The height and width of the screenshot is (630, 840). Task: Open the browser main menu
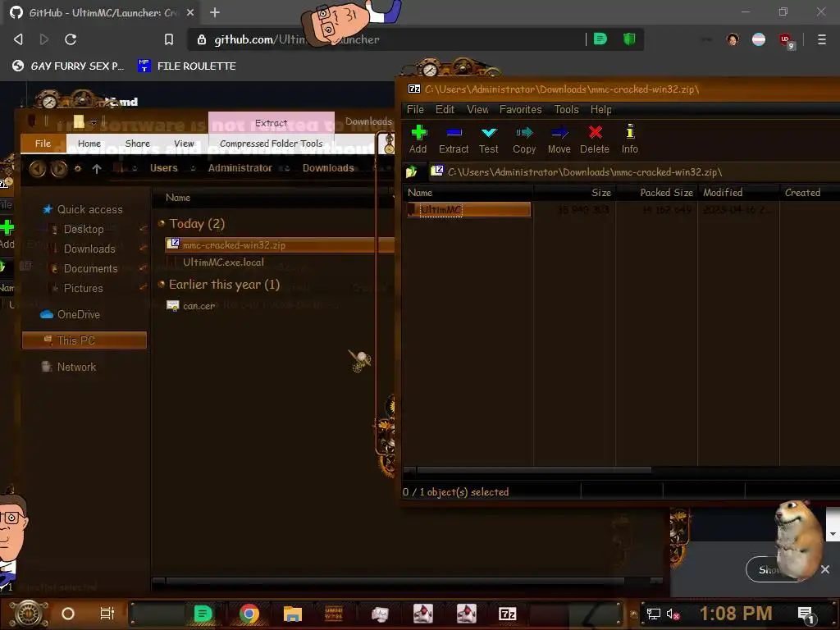point(821,39)
